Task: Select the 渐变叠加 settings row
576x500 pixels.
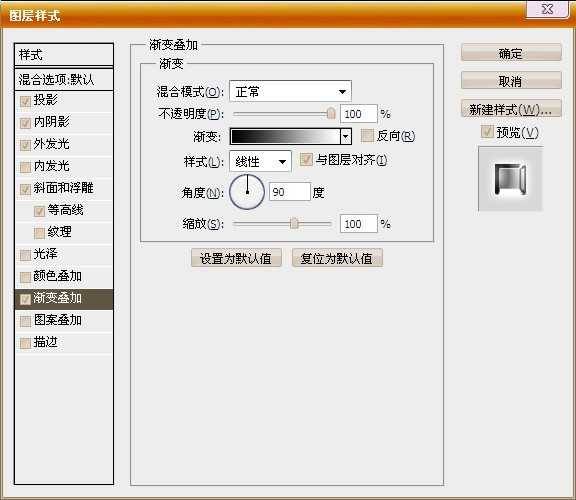Action: pos(64,299)
